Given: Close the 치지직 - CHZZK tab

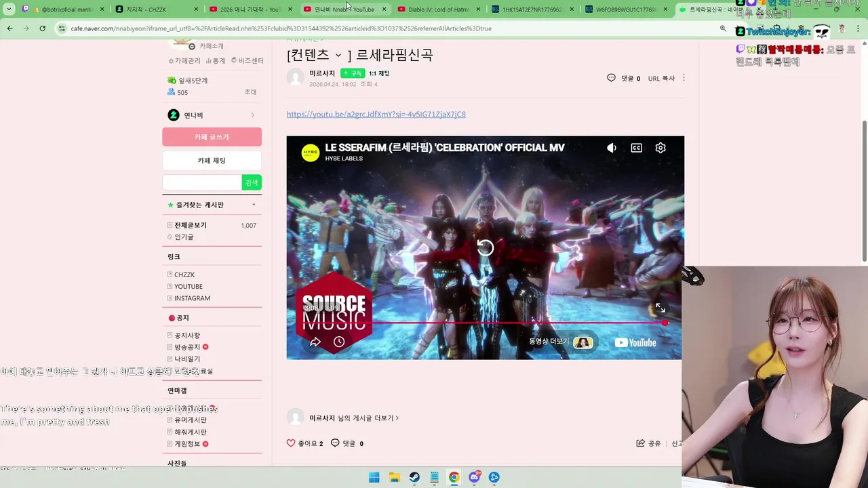Looking at the screenshot, I should point(197,9).
